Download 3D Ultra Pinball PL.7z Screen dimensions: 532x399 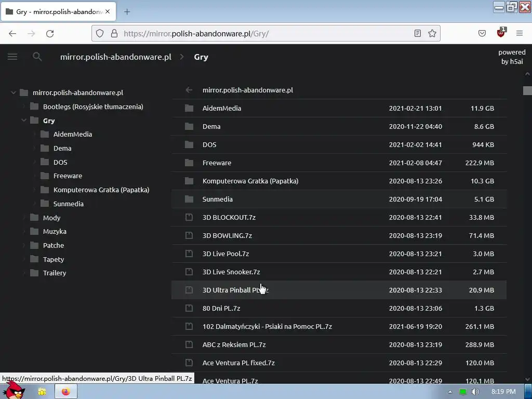point(235,290)
